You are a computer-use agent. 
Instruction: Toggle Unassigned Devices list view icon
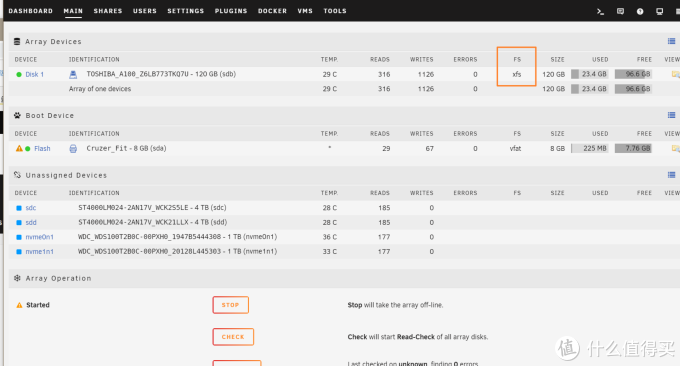coord(671,175)
